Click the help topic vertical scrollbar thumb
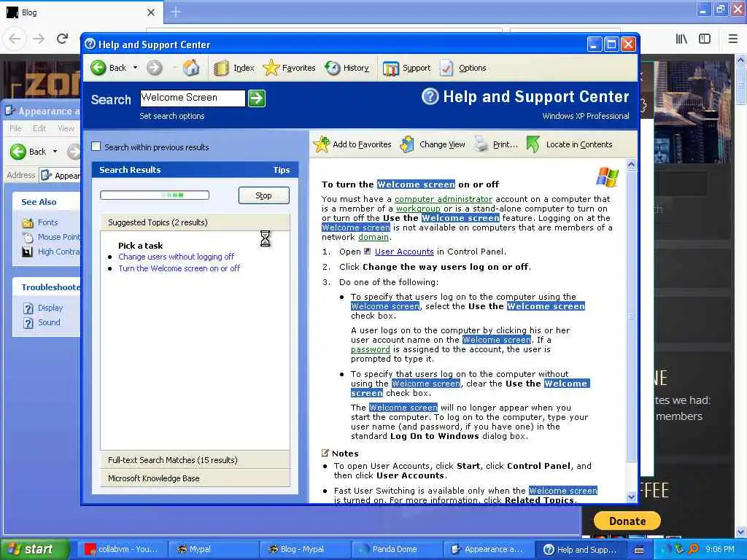 click(x=631, y=316)
